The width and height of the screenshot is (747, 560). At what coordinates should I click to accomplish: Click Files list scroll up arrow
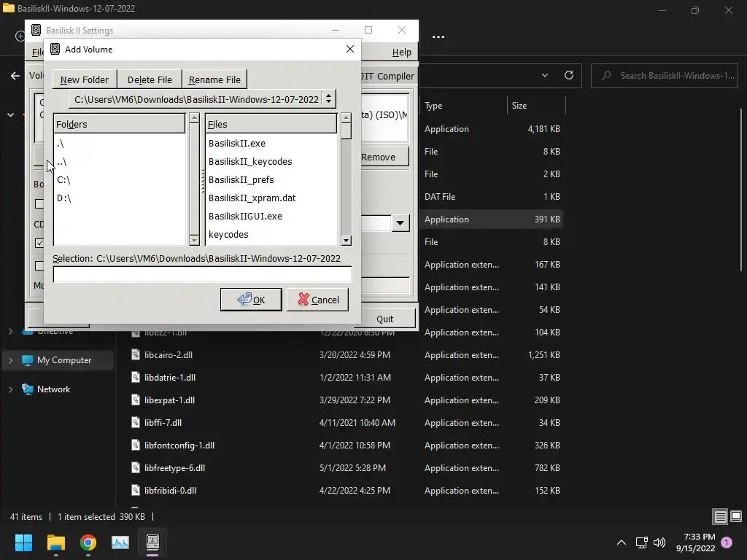click(347, 118)
